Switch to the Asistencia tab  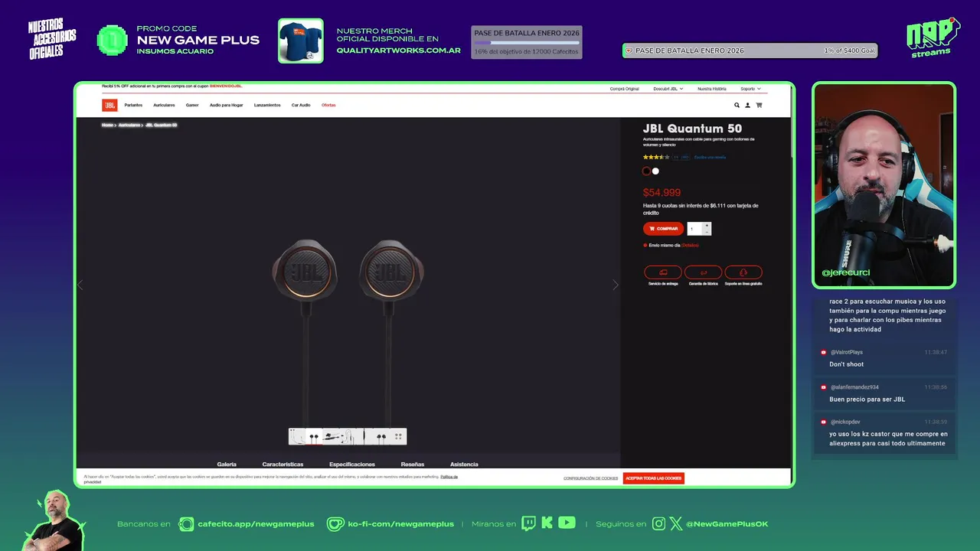[x=464, y=465]
